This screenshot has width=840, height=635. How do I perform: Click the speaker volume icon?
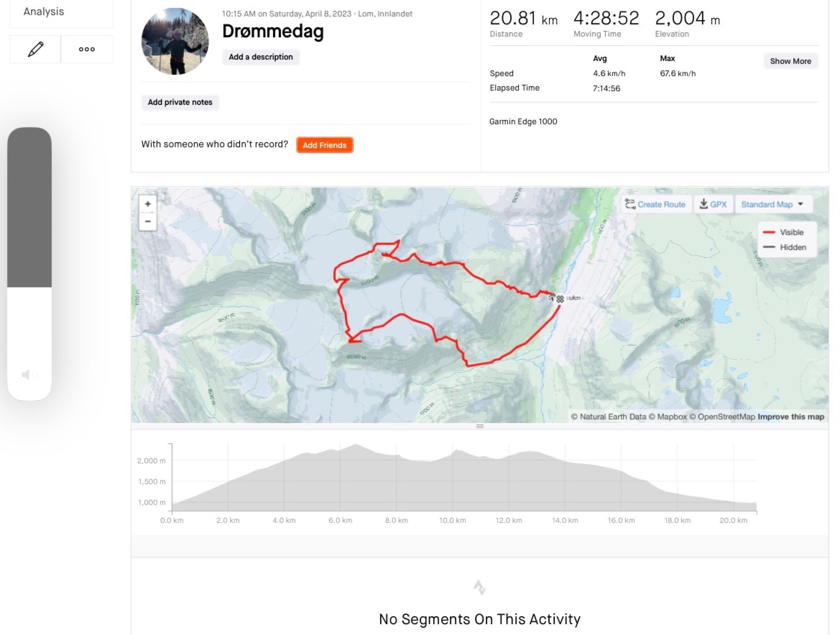point(29,375)
